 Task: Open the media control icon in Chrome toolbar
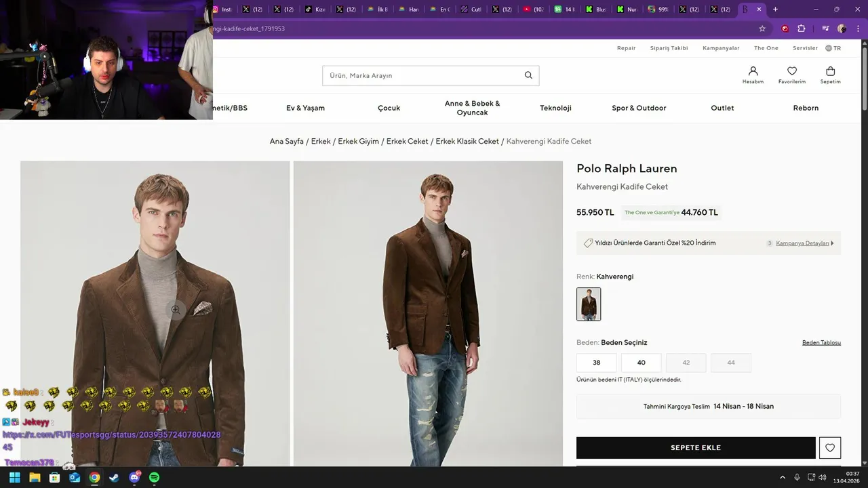(x=825, y=28)
